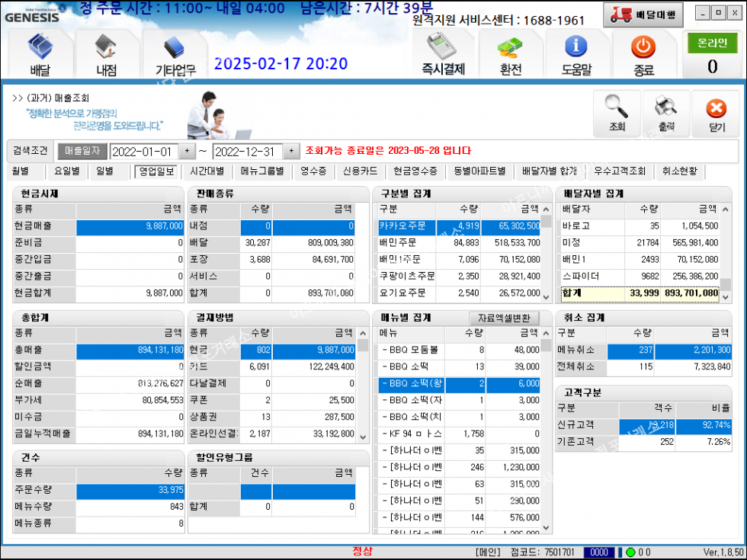Open the 배달 (delivery) menu icon
This screenshot has height=560, width=747.
pos(40,53)
